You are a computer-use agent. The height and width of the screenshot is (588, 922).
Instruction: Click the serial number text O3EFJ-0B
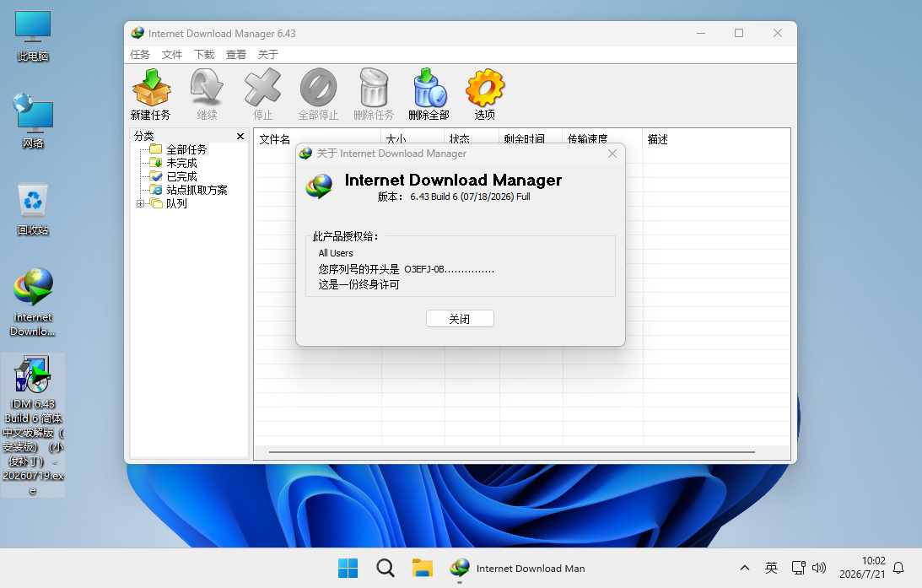(x=450, y=269)
